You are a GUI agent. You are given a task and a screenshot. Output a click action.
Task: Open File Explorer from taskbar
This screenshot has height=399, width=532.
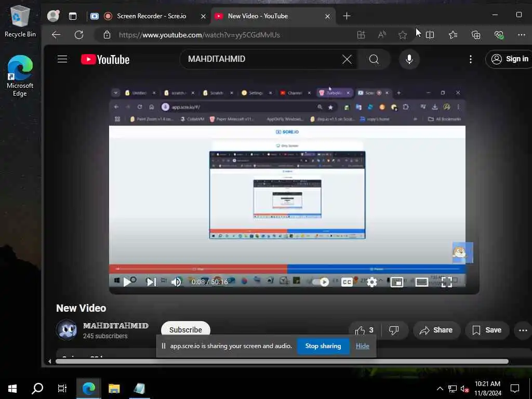pos(114,389)
